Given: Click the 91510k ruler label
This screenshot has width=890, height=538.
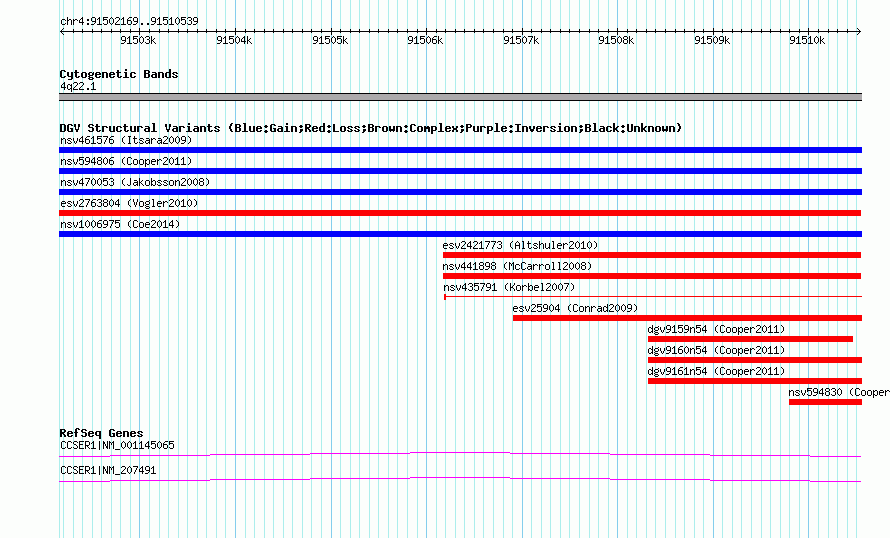Looking at the screenshot, I should 807,40.
